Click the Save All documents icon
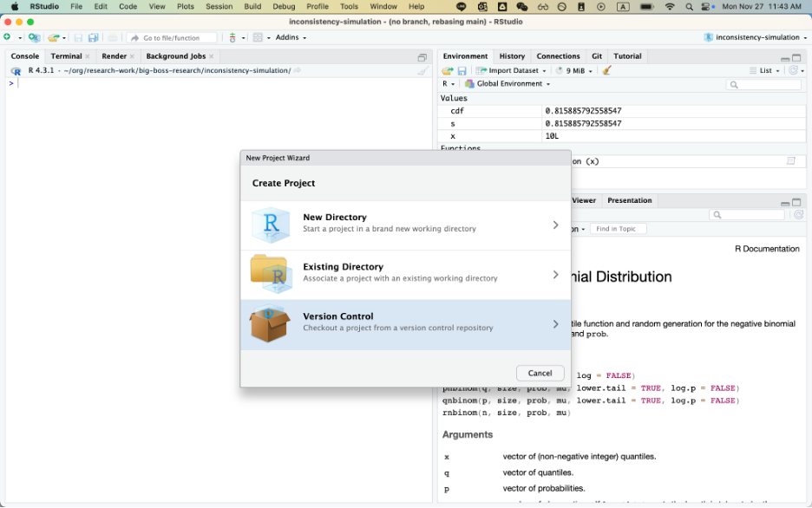The height and width of the screenshot is (508, 812). 93,37
